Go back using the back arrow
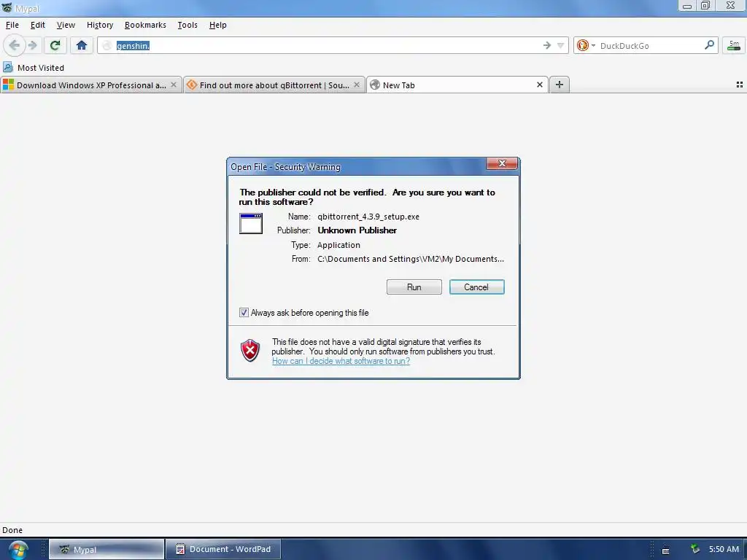747x560 pixels. (x=15, y=45)
